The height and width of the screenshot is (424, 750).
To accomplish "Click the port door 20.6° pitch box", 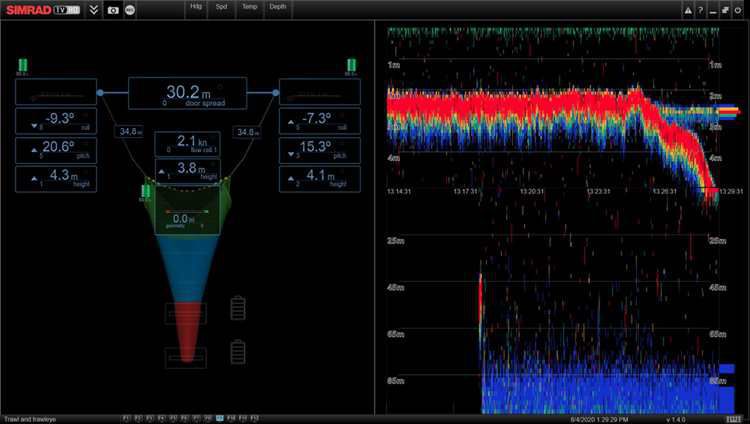I will coord(56,150).
